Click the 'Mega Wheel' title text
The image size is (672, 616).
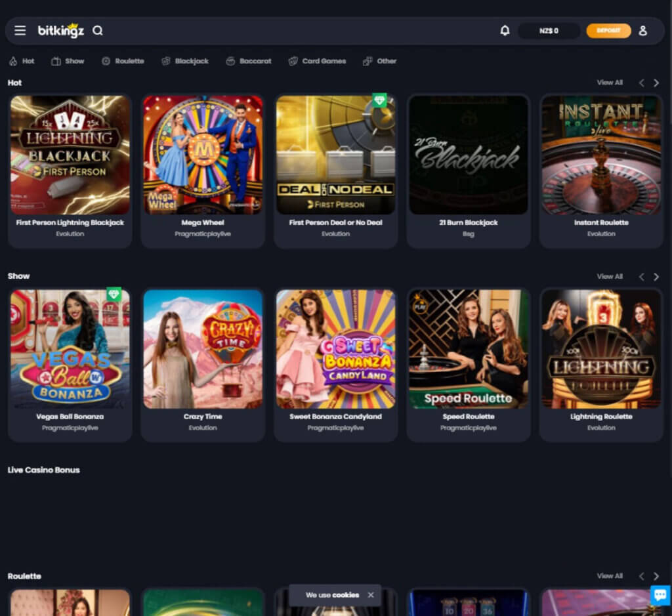(x=203, y=223)
